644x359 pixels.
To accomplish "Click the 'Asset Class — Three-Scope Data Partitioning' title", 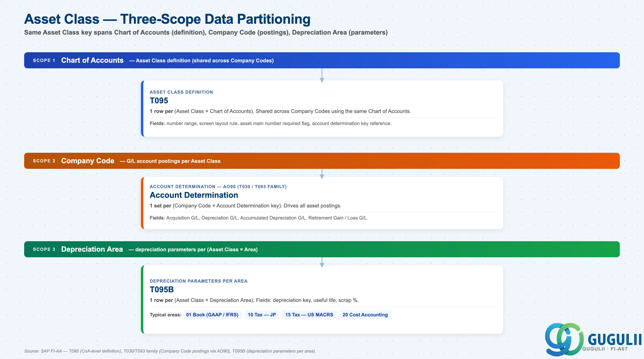I will 167,19.
